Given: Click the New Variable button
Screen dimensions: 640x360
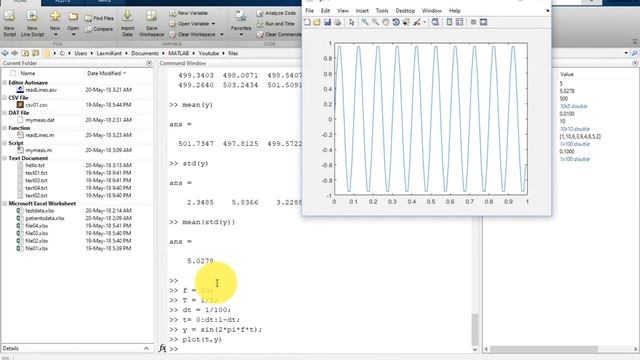Looking at the screenshot, I should point(189,13).
